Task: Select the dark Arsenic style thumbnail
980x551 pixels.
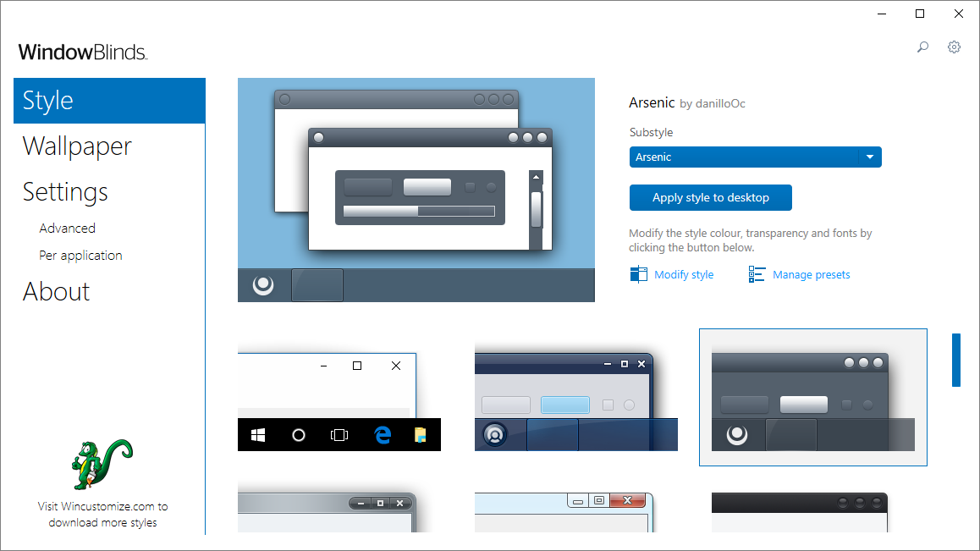Action: coord(812,397)
